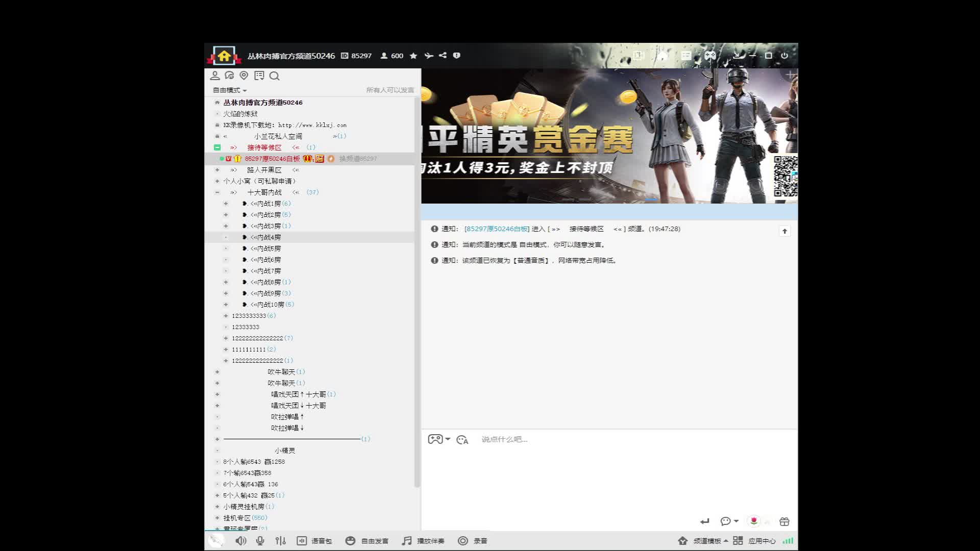Toggle 自由发言 free speech mode
980x551 pixels.
[x=367, y=541]
